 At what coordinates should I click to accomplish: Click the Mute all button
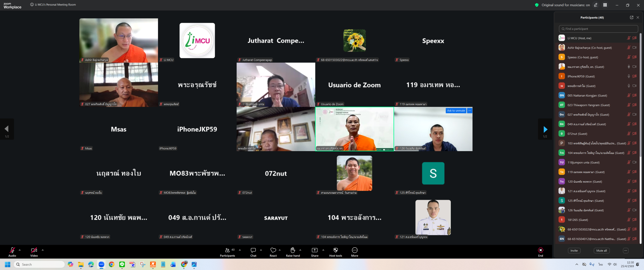(601, 251)
